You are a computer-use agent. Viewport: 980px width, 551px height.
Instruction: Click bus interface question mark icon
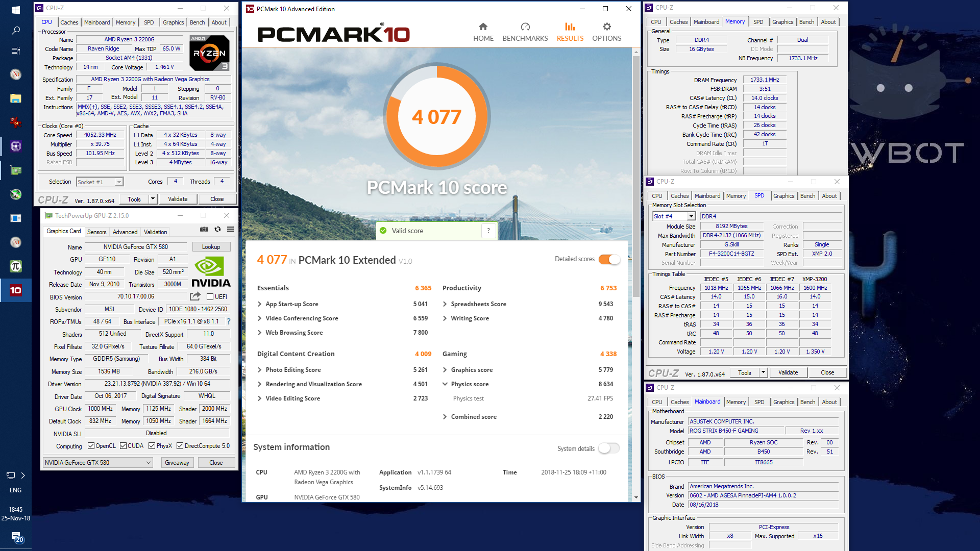(x=229, y=321)
